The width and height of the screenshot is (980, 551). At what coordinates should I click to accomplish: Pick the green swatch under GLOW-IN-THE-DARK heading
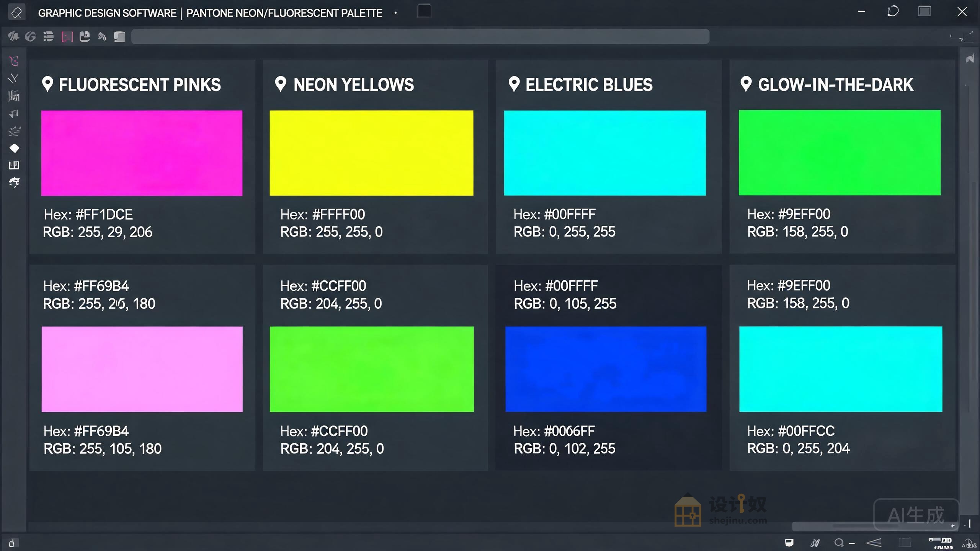840,153
